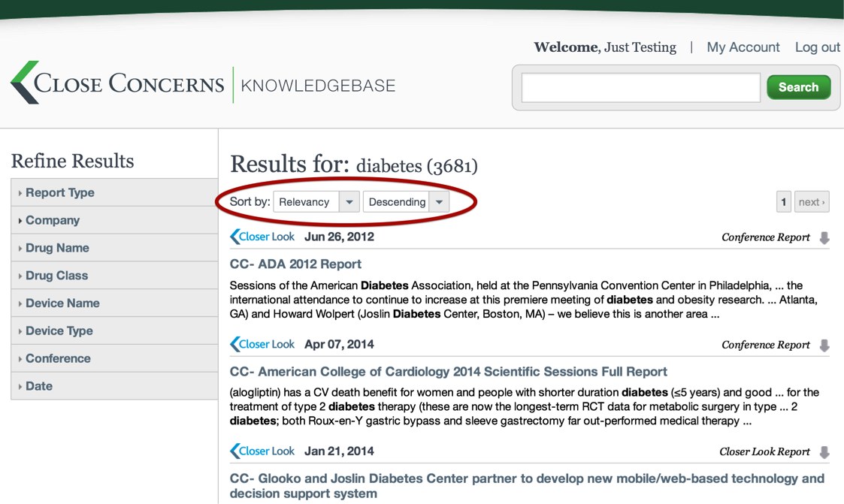Open CC- ADA 2012 Report
Screen dimensions: 844x504
(x=295, y=264)
